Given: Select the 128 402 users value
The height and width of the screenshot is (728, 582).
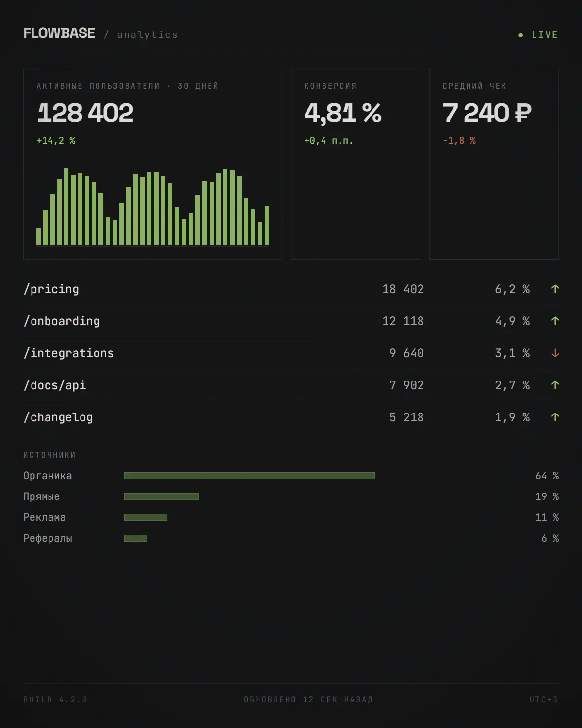Looking at the screenshot, I should [85, 113].
